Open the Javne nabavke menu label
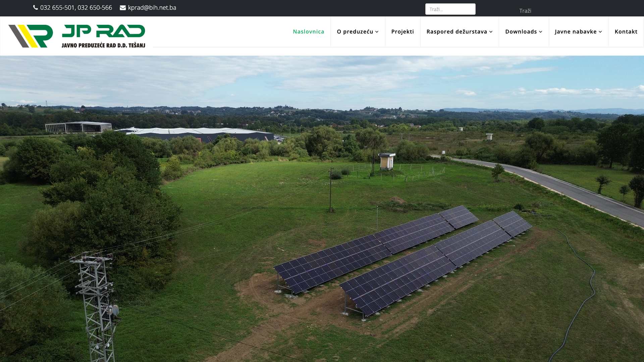 pyautogui.click(x=576, y=32)
